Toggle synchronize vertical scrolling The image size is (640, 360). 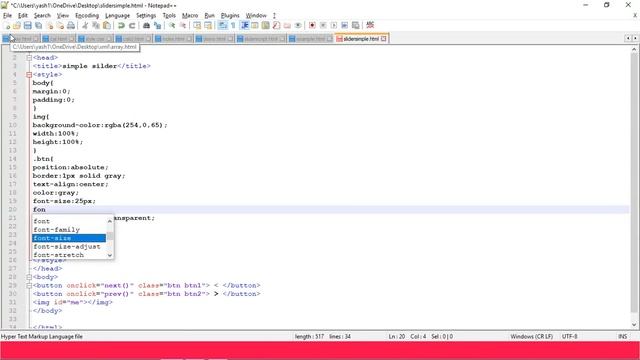pyautogui.click(x=197, y=25)
